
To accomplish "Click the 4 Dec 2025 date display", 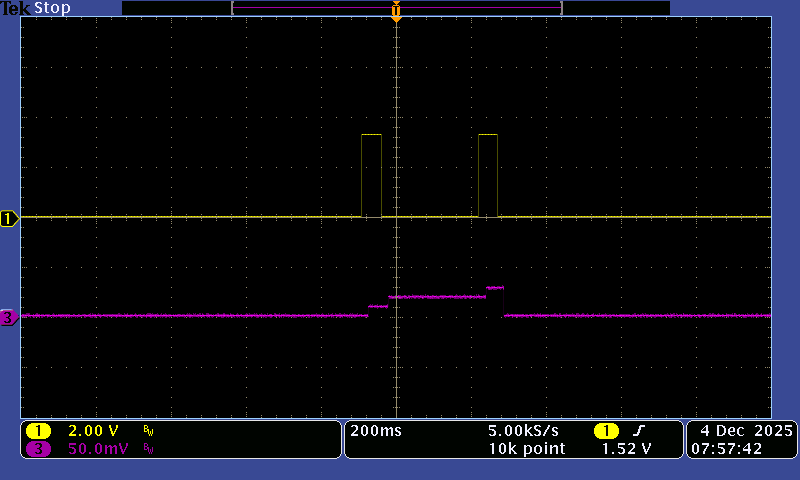I will coord(741,431).
